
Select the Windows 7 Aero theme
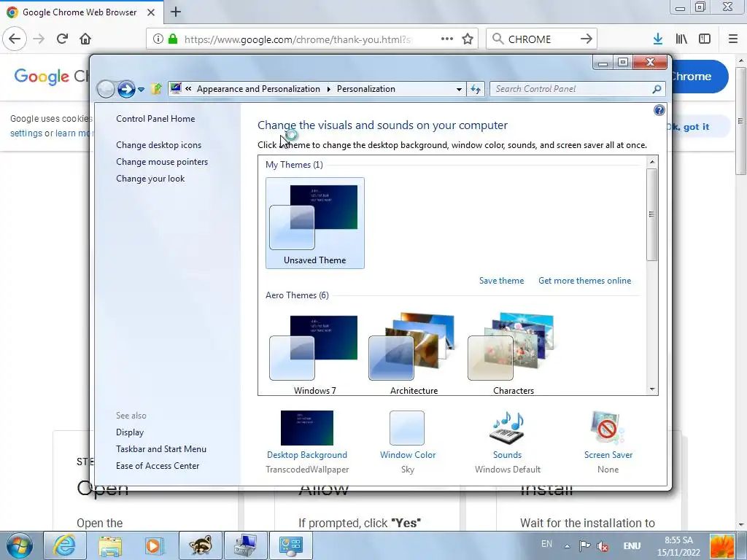pyautogui.click(x=315, y=354)
